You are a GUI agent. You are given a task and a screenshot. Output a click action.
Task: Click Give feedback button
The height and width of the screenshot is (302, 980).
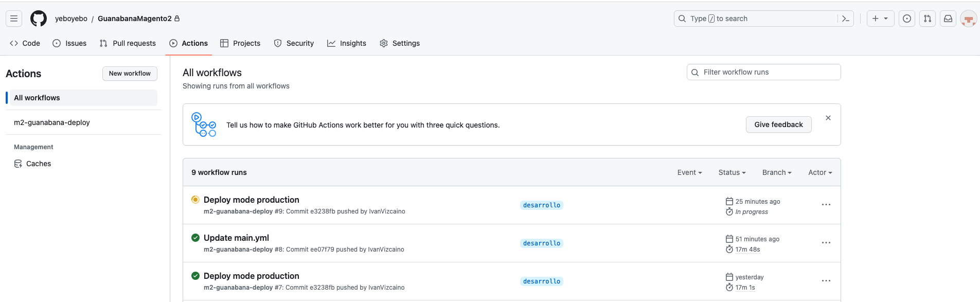pos(778,125)
